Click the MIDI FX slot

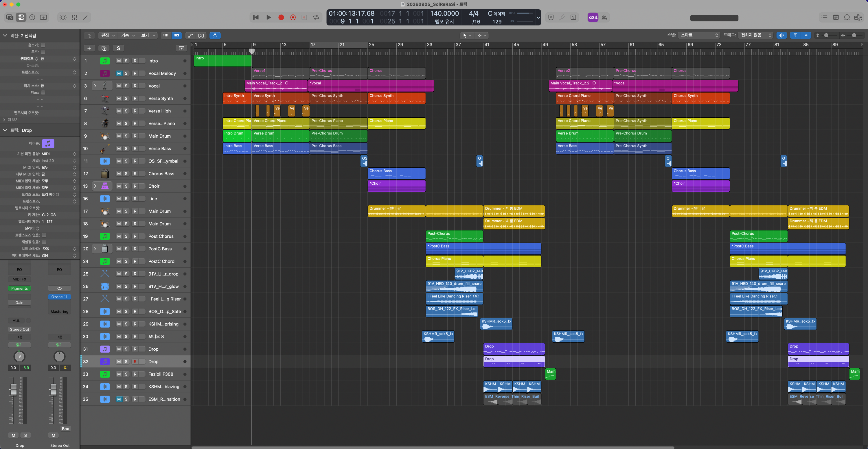[x=20, y=279]
